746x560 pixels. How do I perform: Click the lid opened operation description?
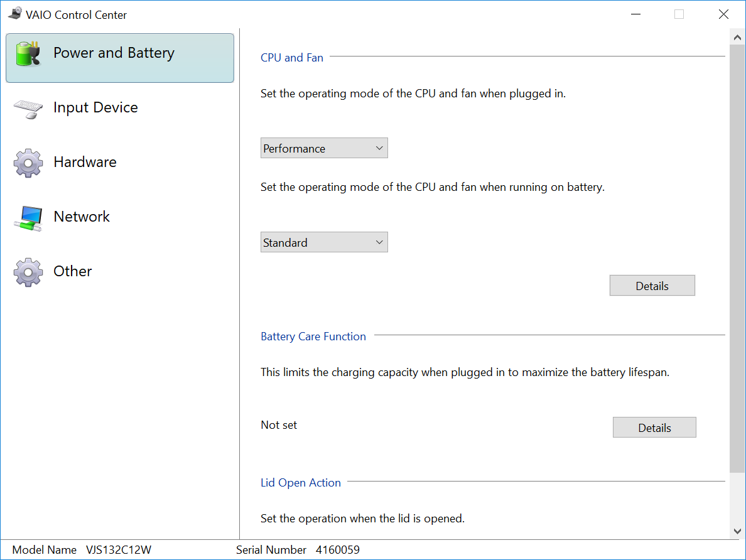[x=362, y=519]
